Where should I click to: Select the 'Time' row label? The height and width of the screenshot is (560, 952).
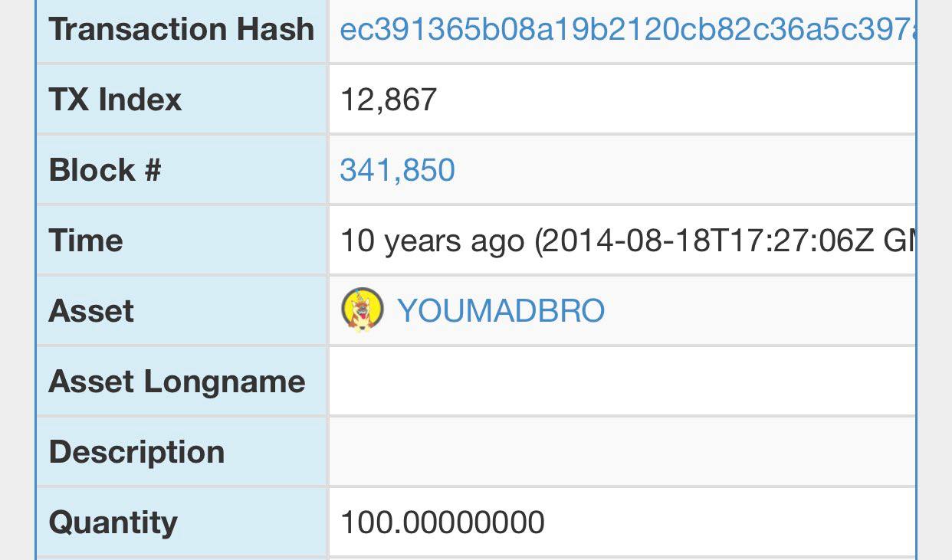pos(85,241)
